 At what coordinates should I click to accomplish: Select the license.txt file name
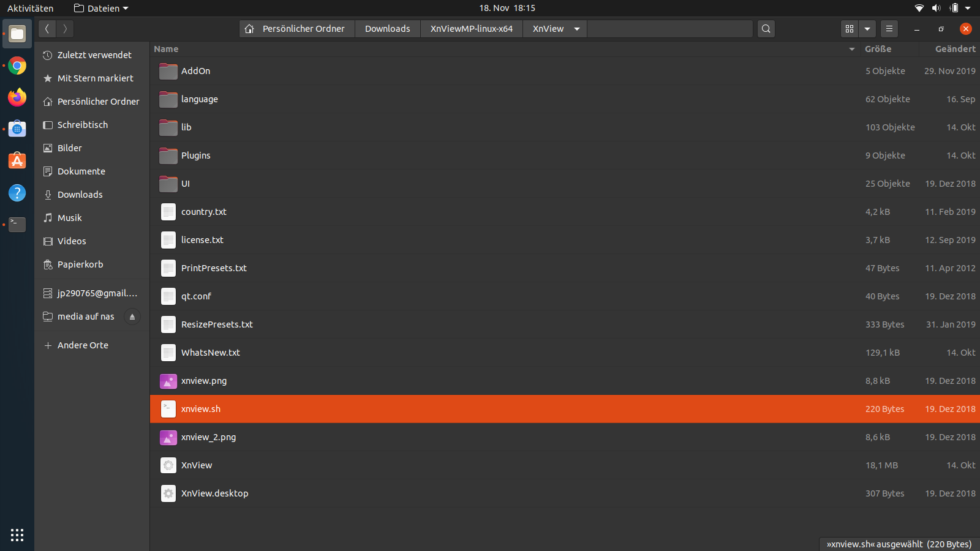[202, 240]
